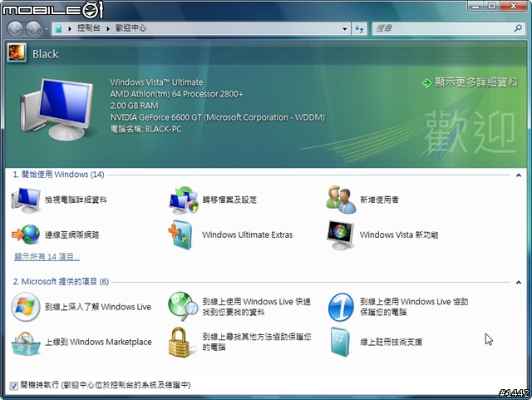Click the 2. Microsoft 提供的項目 (6) heading

coord(61,281)
